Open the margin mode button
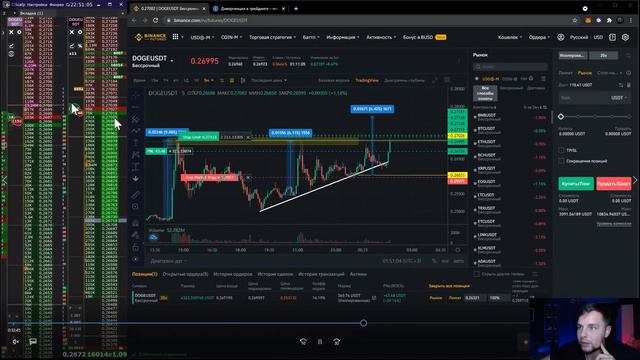Viewport: 640px width, 360px height. coord(572,56)
